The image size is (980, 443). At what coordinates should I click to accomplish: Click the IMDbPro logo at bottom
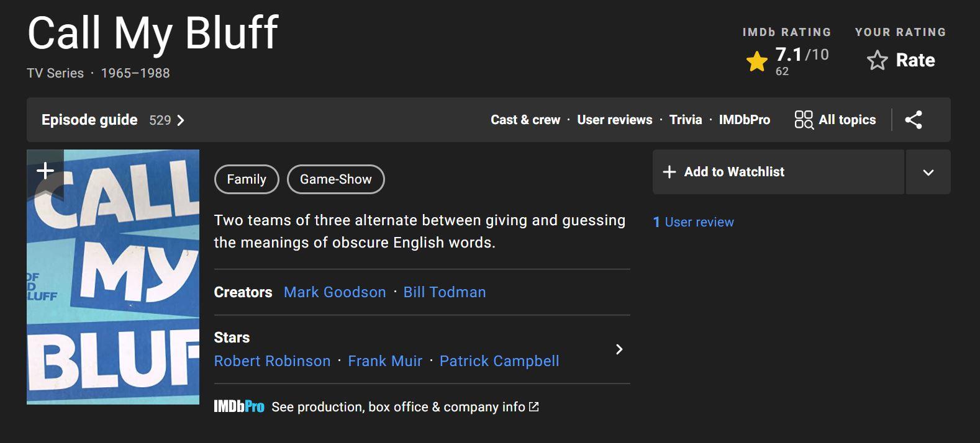(x=239, y=407)
